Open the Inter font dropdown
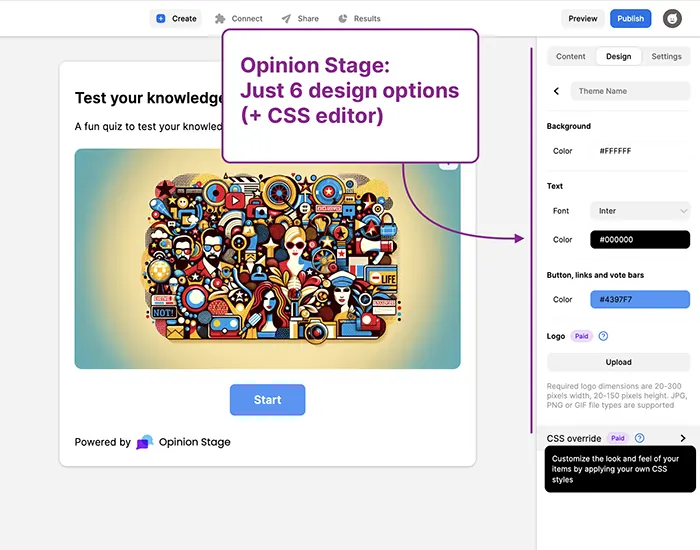This screenshot has width=700, height=550. [x=640, y=211]
